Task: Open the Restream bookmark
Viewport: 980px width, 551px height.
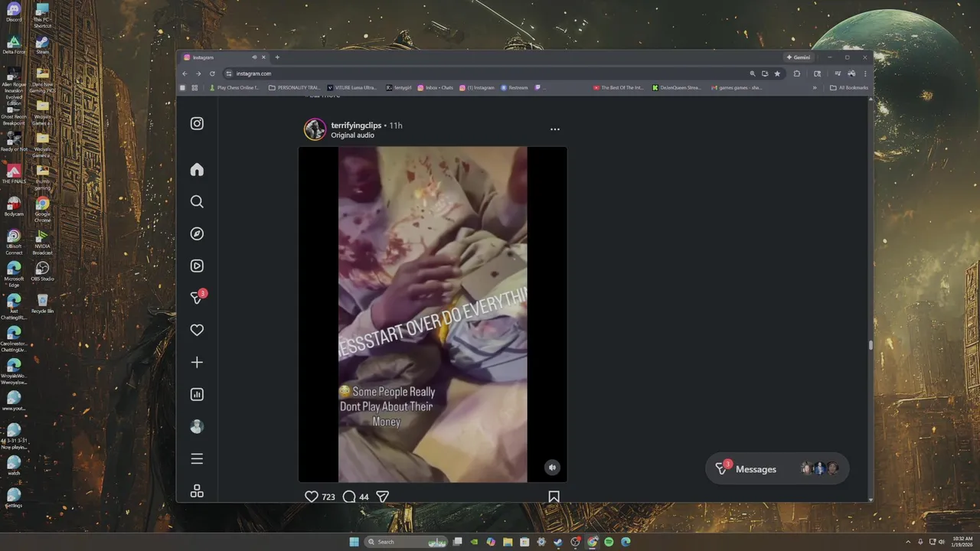Action: pos(514,88)
